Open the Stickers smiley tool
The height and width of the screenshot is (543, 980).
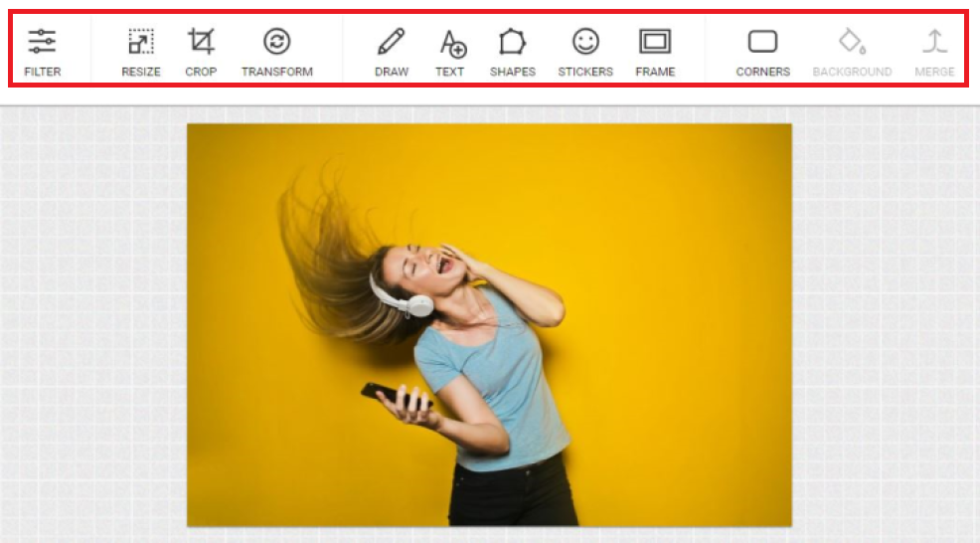[x=585, y=53]
